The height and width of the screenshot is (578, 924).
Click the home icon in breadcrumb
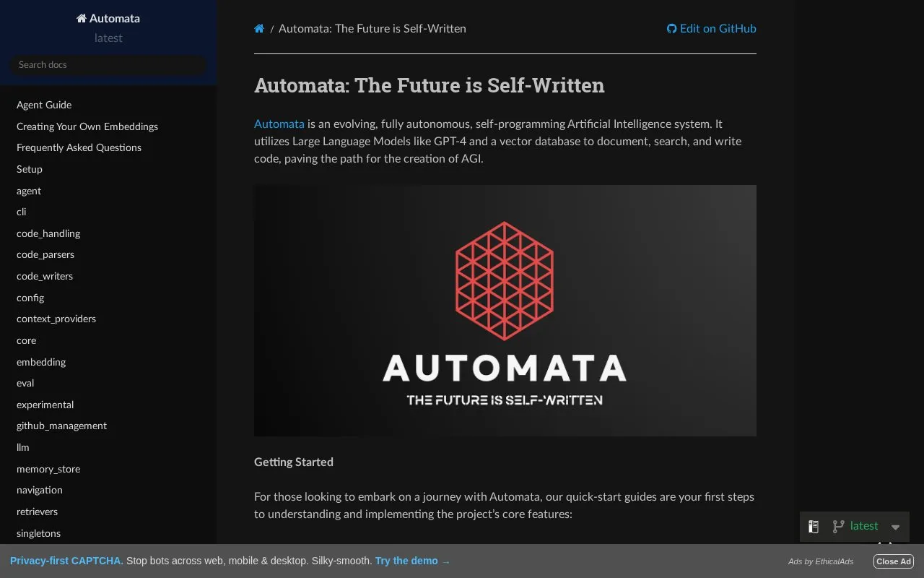[259, 29]
